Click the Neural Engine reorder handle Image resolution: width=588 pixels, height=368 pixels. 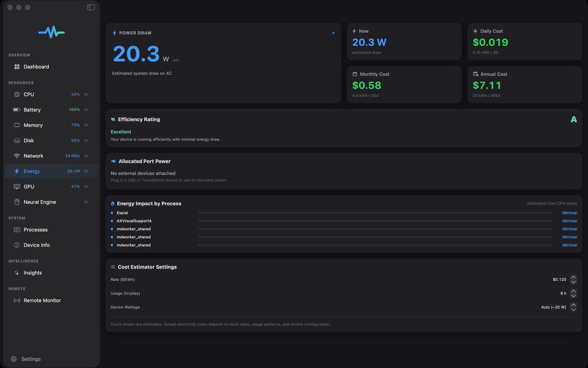(x=86, y=202)
